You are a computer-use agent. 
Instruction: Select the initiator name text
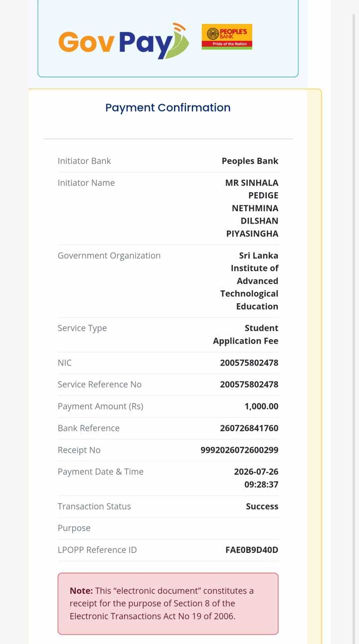point(252,208)
